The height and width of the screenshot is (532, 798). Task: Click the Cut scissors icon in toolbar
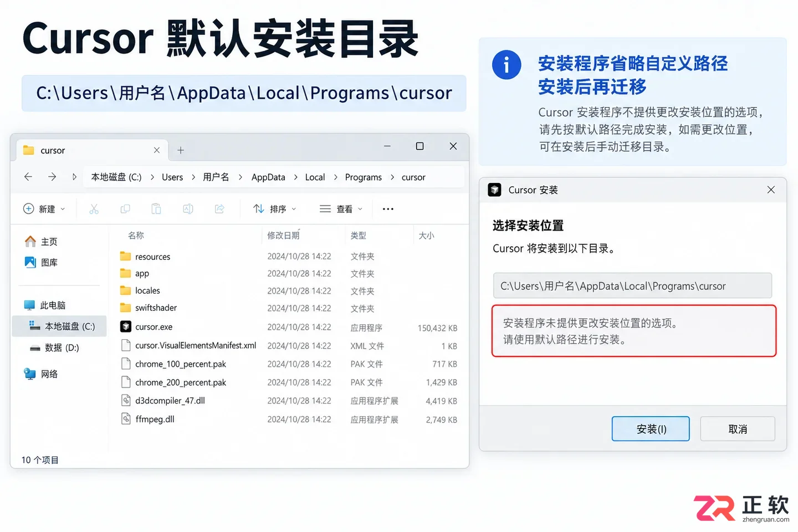tap(94, 209)
